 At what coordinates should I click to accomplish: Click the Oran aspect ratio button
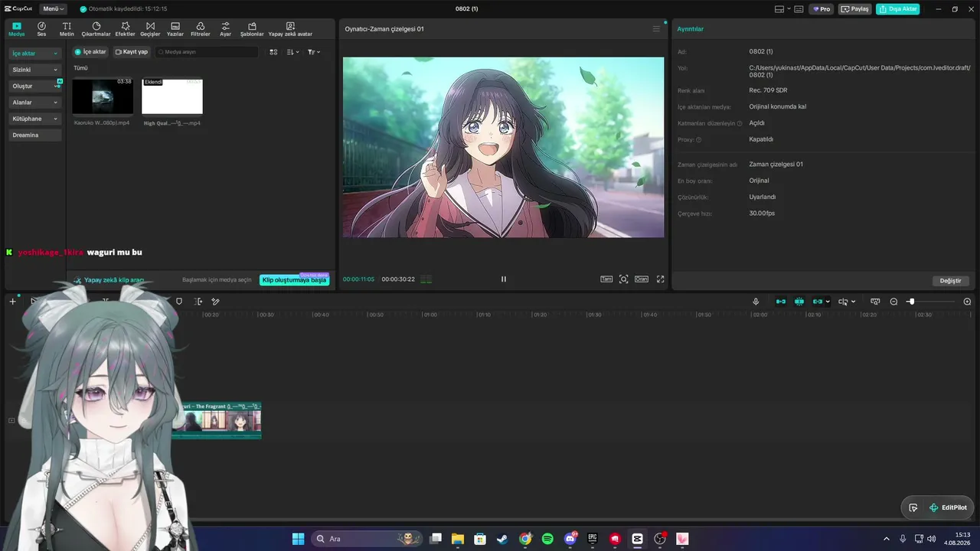click(642, 279)
